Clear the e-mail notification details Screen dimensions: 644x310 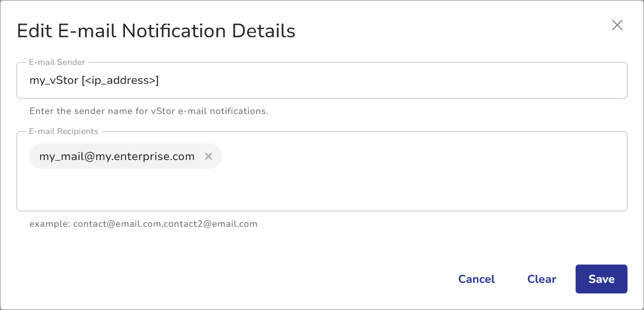(541, 279)
